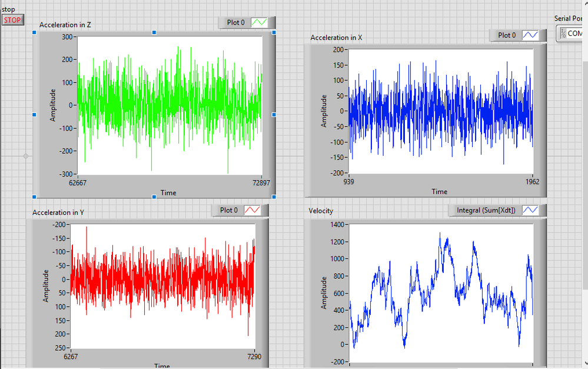Click Z graph Y-axis value -300

click(x=66, y=174)
